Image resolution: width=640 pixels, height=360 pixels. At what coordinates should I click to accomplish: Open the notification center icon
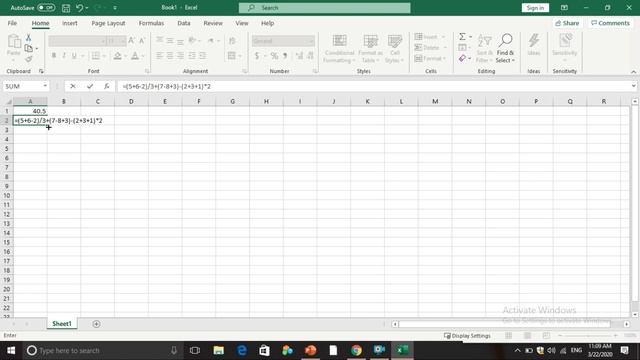click(x=624, y=350)
